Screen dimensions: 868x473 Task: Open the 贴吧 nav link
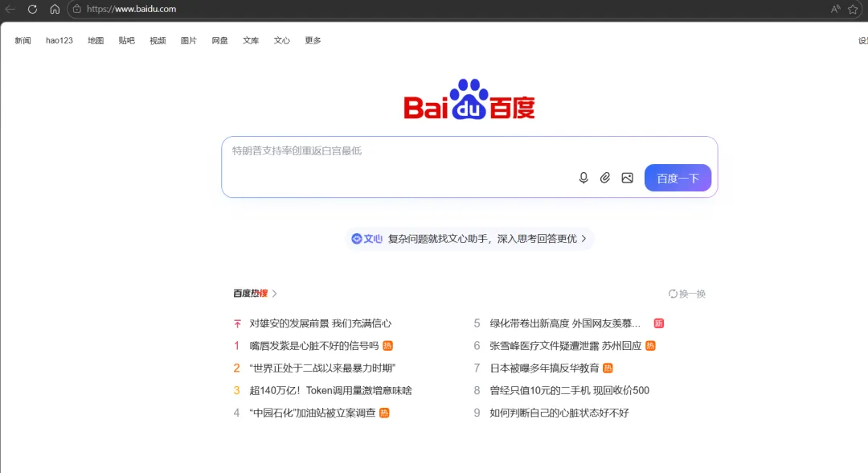coord(127,40)
